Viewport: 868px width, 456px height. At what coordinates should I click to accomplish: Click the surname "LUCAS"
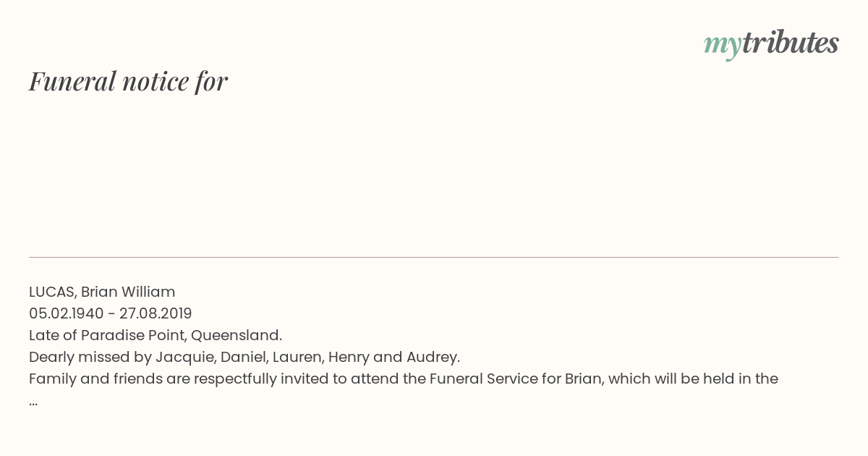(52, 292)
